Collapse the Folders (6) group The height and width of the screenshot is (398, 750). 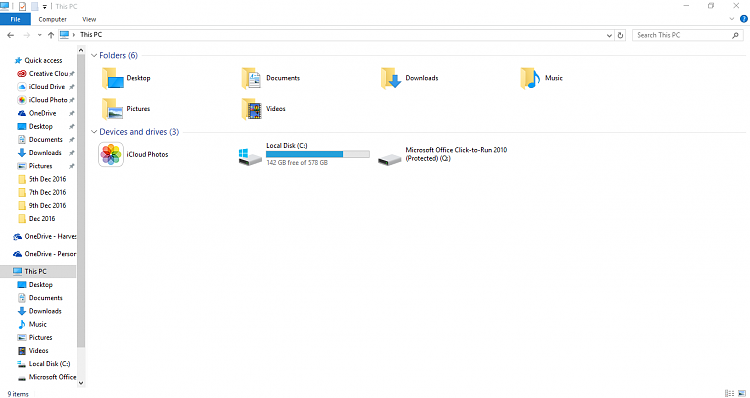tap(94, 55)
